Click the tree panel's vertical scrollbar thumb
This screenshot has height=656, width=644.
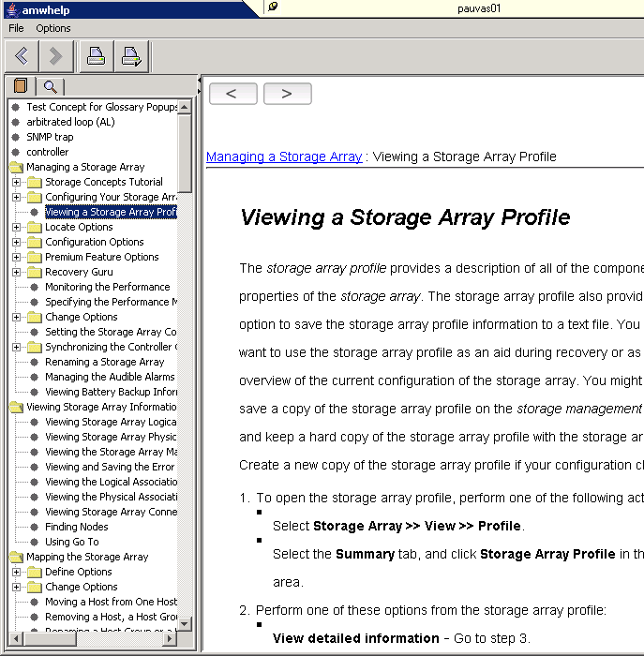tap(185, 150)
